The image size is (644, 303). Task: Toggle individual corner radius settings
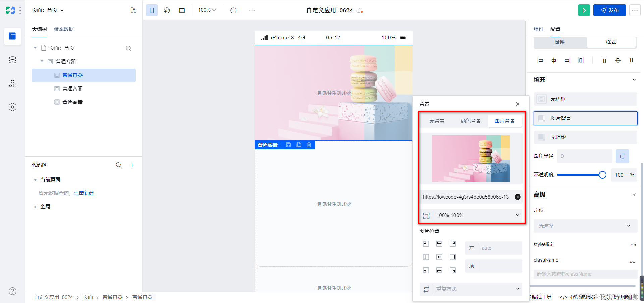[x=623, y=156]
